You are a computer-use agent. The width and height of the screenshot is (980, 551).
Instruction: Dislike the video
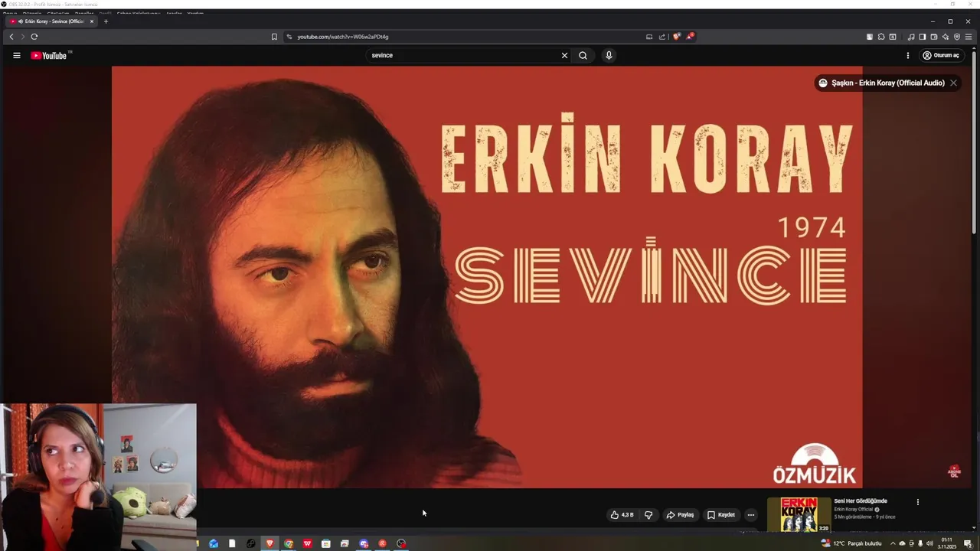[x=648, y=515]
